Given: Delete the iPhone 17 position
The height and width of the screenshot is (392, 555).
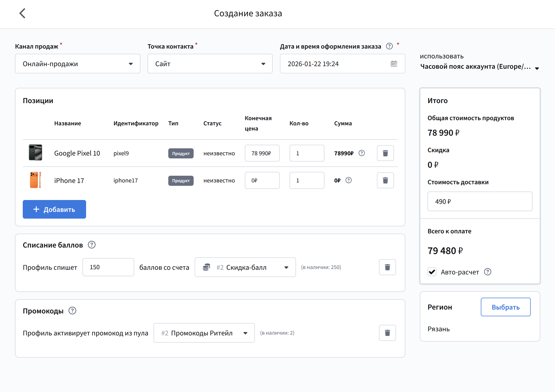Looking at the screenshot, I should 385,180.
